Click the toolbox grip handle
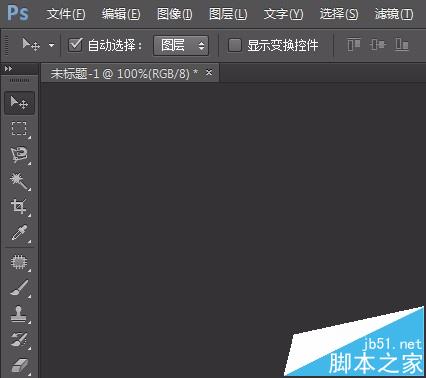The image size is (426, 378). coord(19,81)
